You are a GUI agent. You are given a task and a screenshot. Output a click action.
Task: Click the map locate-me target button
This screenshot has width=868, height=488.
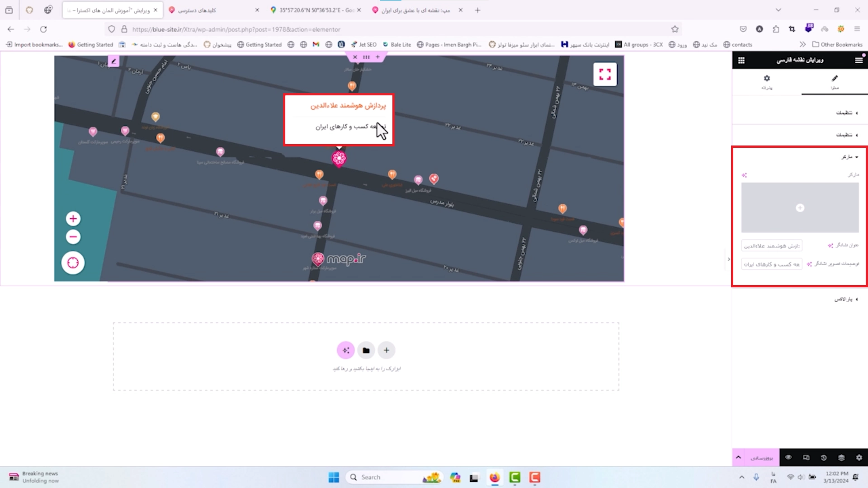click(73, 263)
